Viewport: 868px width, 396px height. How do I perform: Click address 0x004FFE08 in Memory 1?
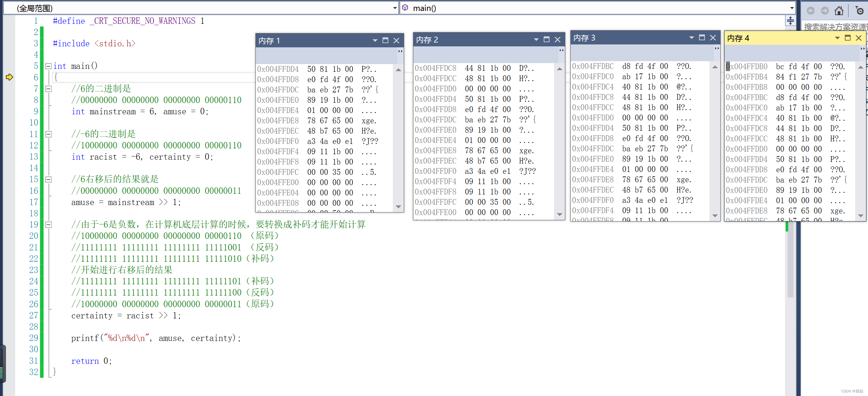tap(278, 203)
